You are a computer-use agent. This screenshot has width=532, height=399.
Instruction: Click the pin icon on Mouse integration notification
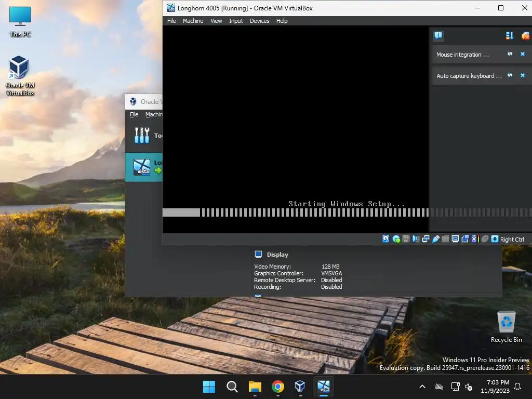point(510,54)
